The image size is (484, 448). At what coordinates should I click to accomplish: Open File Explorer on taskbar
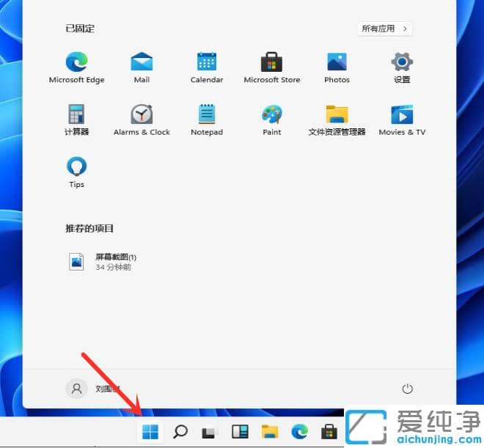pos(270,432)
